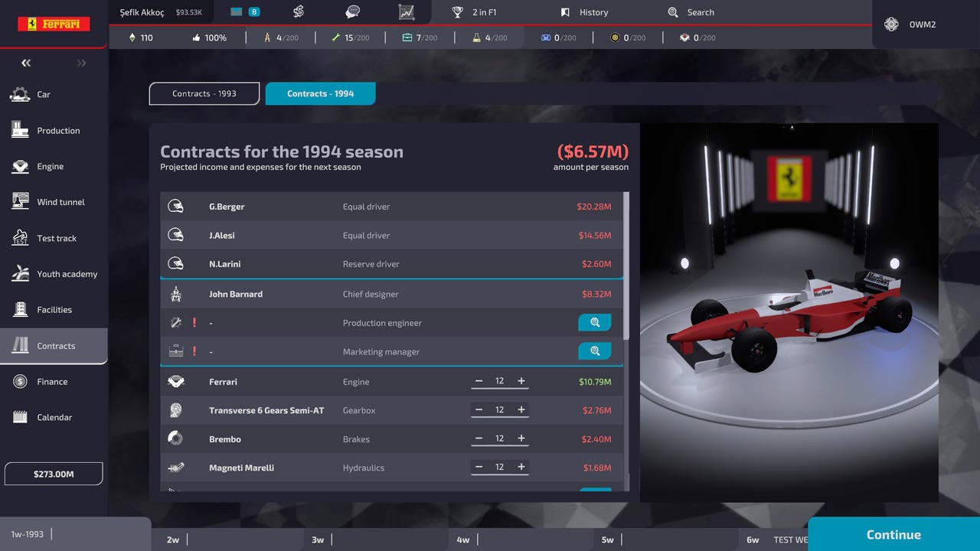Image resolution: width=980 pixels, height=551 pixels.
Task: Open the Production factory icon
Action: [20, 130]
